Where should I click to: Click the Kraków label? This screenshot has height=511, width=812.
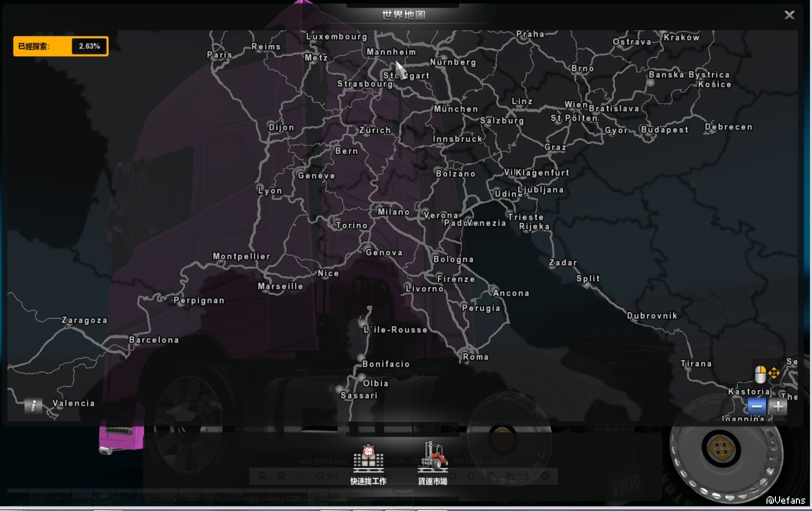[682, 38]
